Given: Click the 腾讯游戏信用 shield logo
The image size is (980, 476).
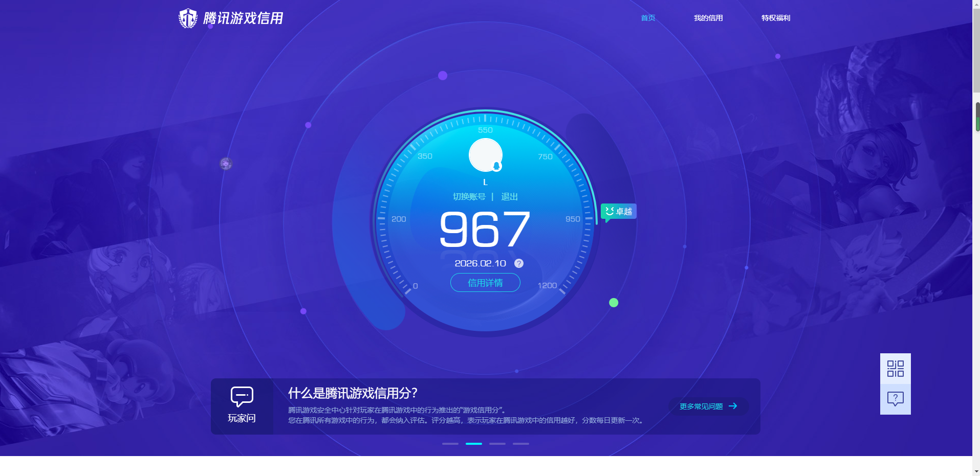Looking at the screenshot, I should click(x=188, y=18).
